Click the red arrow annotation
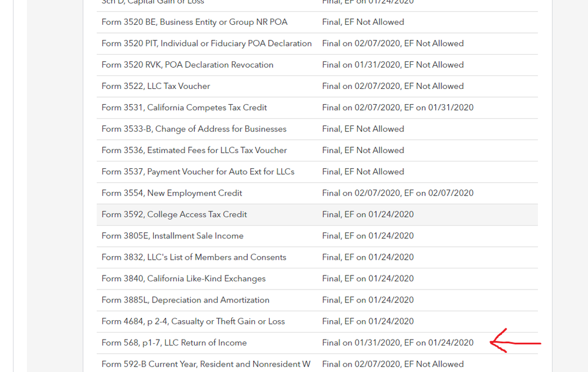Screen dimensions: 588x372 [x=515, y=342]
